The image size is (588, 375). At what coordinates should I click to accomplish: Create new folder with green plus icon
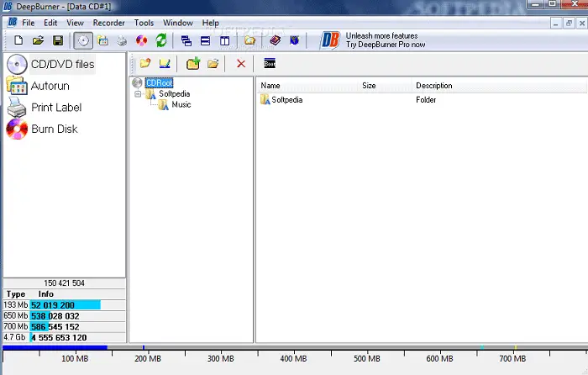click(193, 64)
